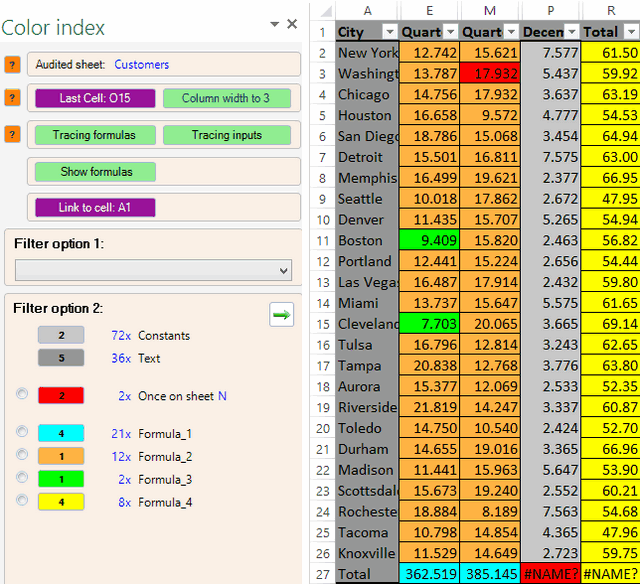Select Formula_2 radio button
640x584 pixels.
pos(22,454)
